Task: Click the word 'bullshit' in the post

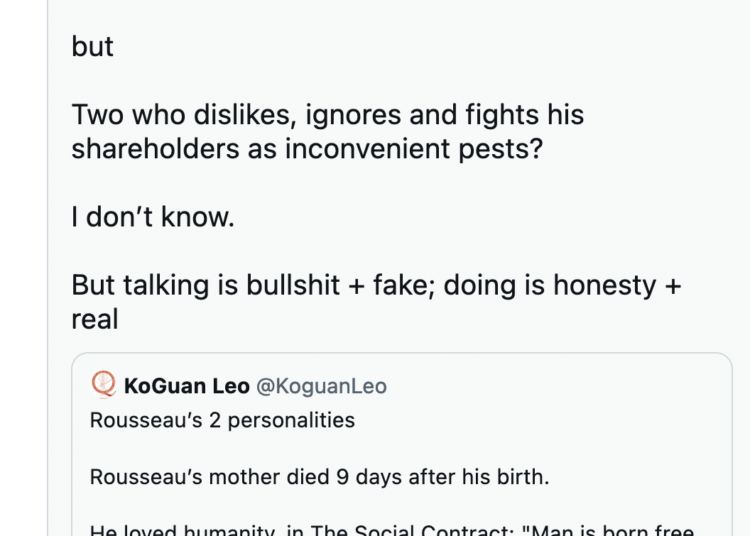Action: point(293,285)
